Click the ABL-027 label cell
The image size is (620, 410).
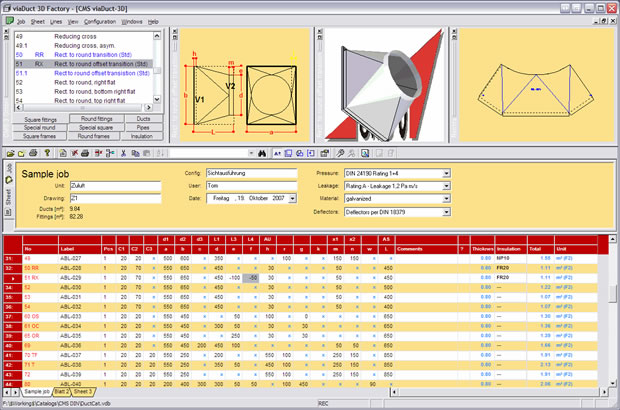79,258
